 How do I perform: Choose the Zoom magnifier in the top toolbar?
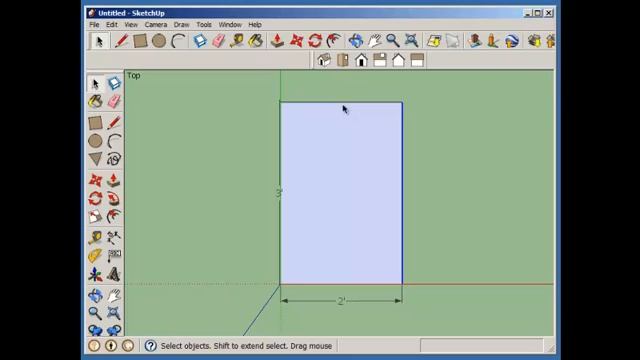click(393, 41)
